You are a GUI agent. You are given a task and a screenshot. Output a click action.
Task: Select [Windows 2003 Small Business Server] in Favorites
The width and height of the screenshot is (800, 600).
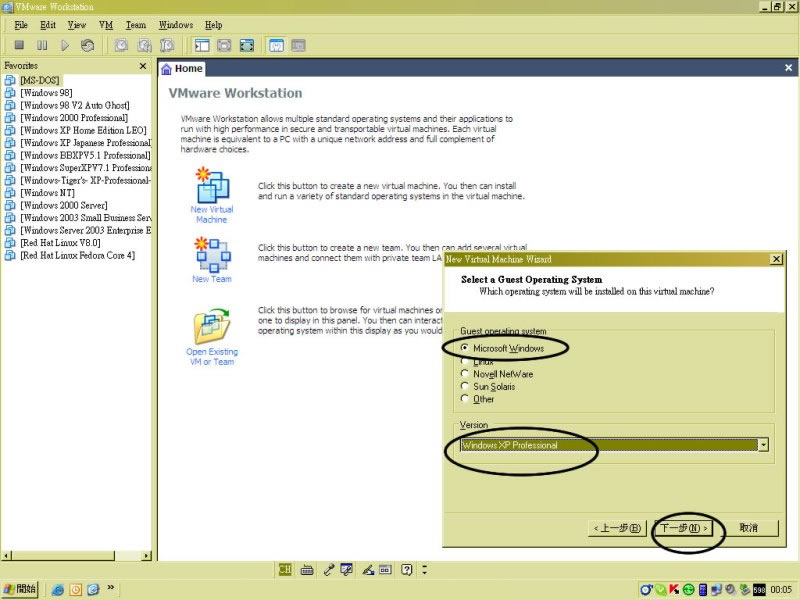(x=86, y=217)
